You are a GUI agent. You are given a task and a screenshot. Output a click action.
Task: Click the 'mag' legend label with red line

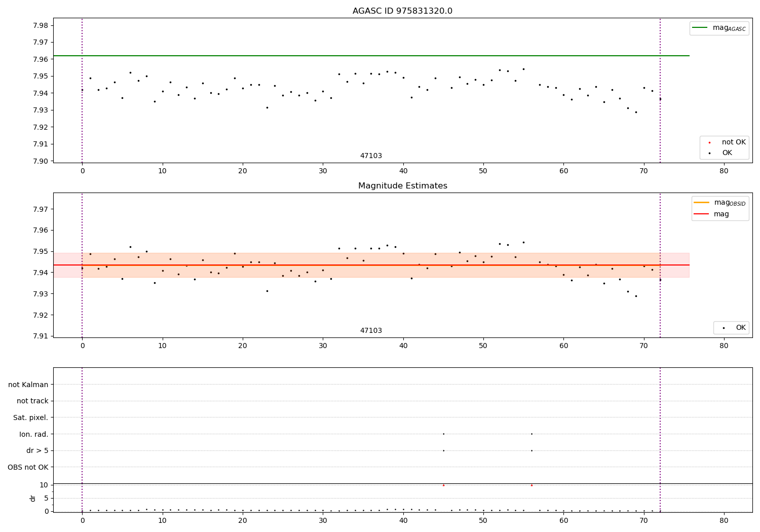pyautogui.click(x=721, y=214)
